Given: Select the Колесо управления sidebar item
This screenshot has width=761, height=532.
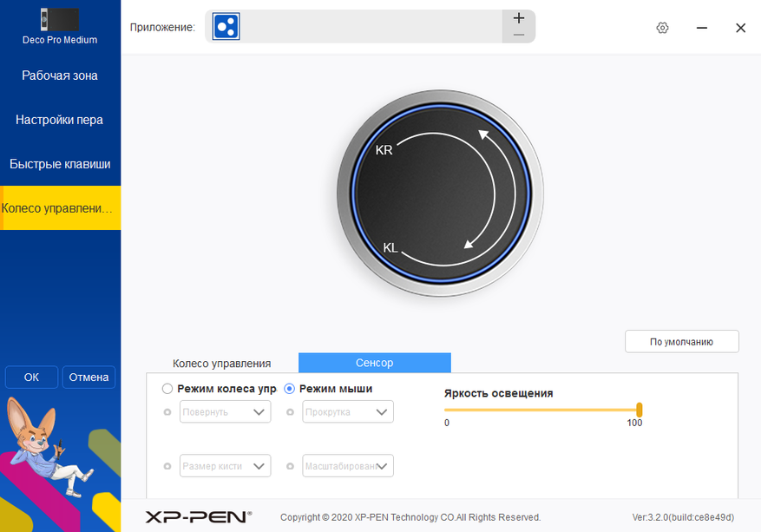Looking at the screenshot, I should pyautogui.click(x=60, y=207).
